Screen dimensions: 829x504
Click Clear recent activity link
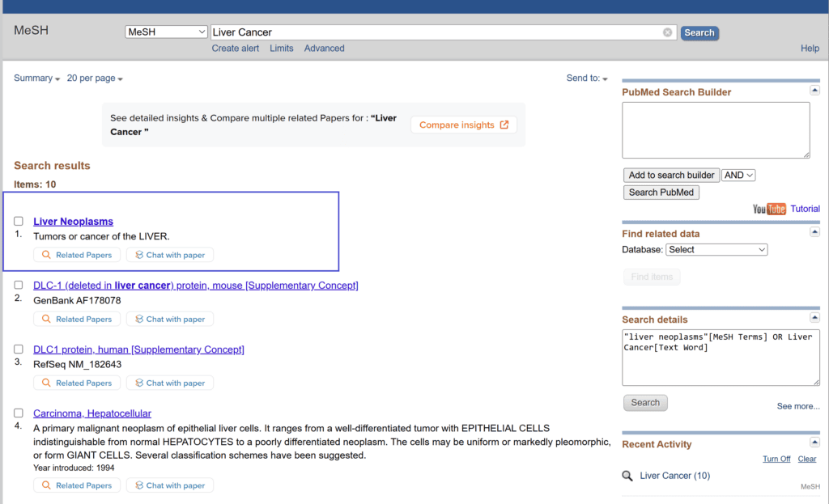(x=807, y=459)
